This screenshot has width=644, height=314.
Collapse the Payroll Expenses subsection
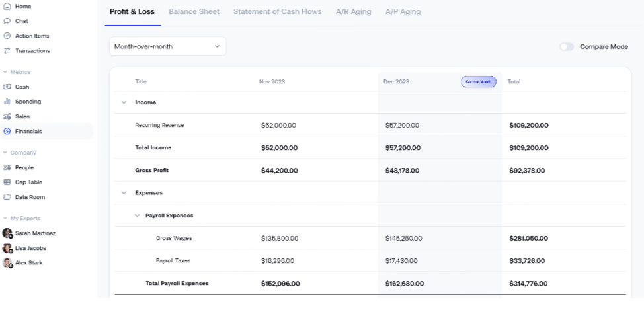(138, 216)
